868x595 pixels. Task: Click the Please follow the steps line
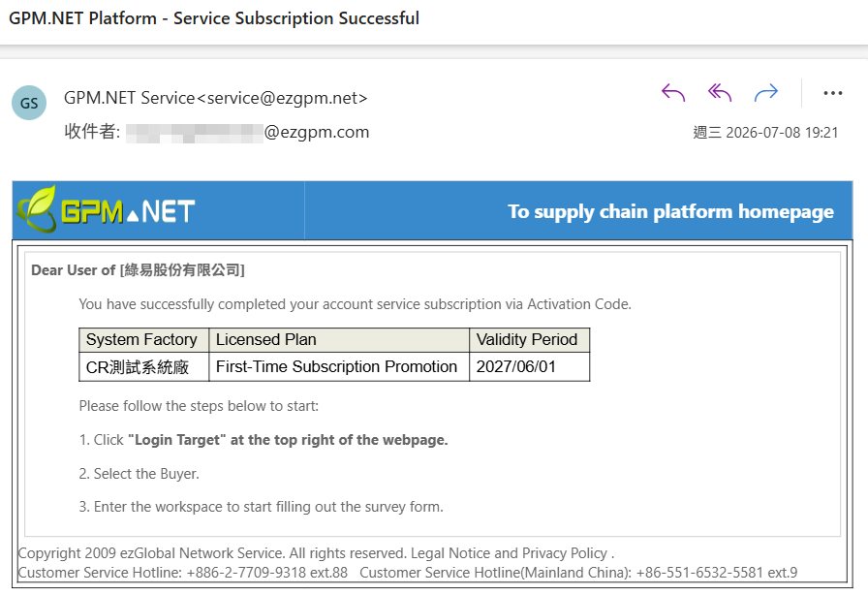point(199,406)
